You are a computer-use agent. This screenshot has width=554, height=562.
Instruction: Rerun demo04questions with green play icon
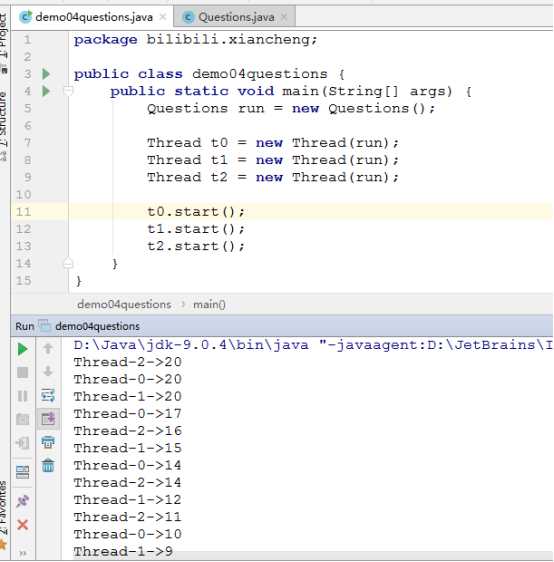click(x=23, y=349)
